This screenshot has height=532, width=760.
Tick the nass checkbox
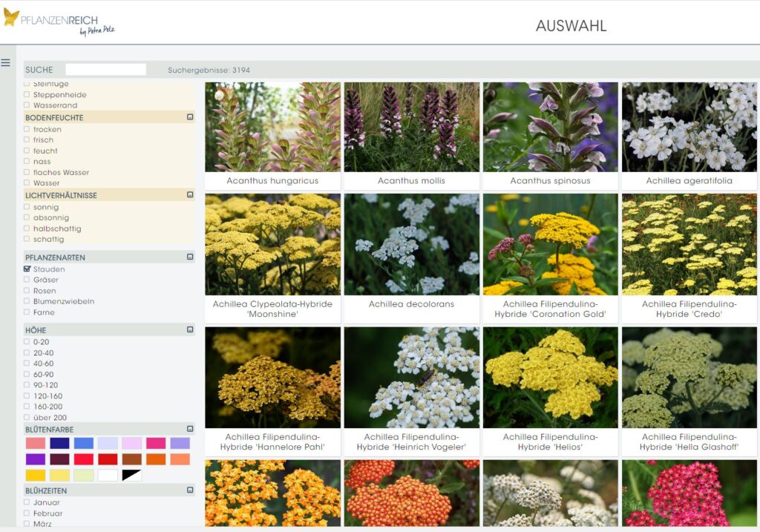click(27, 161)
